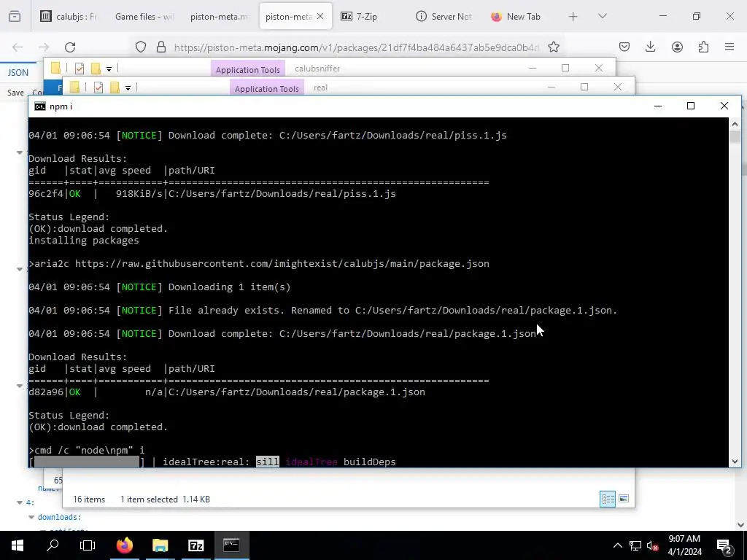Go back to the previous page
The image size is (747, 560).
(18, 47)
